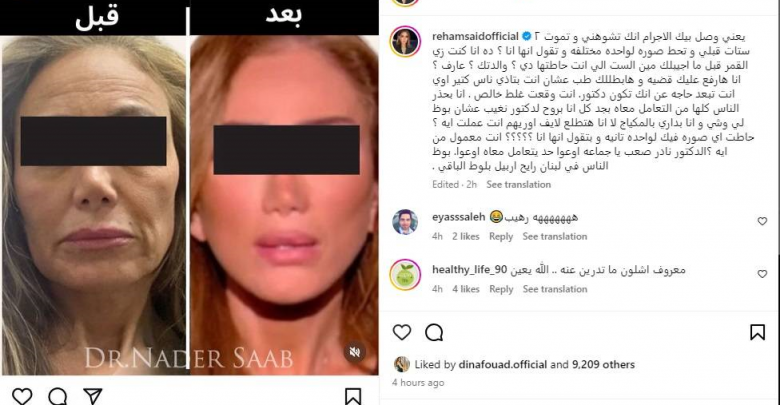Screen dimensions: 780x405
Task: Open rehamsaidofficial's profile picture
Action: pyautogui.click(x=405, y=42)
